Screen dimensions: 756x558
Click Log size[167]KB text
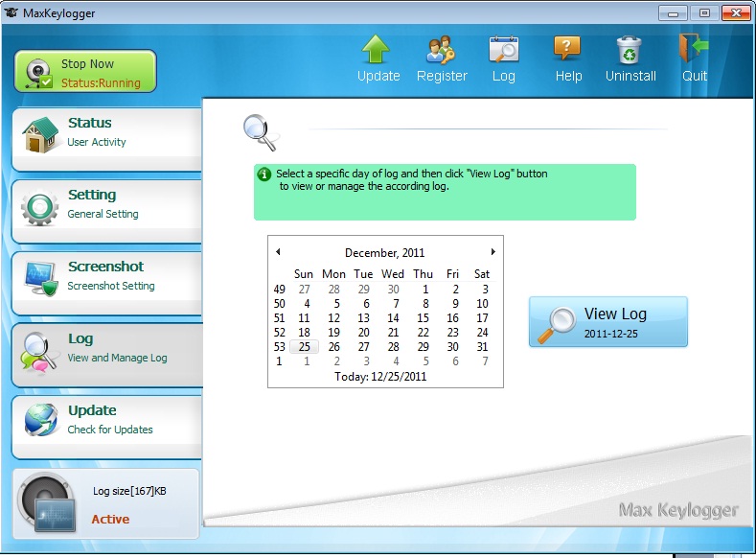point(129,491)
